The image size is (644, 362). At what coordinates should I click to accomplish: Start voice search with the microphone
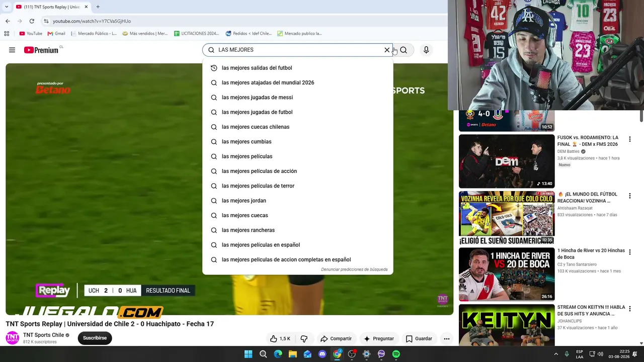point(426,50)
